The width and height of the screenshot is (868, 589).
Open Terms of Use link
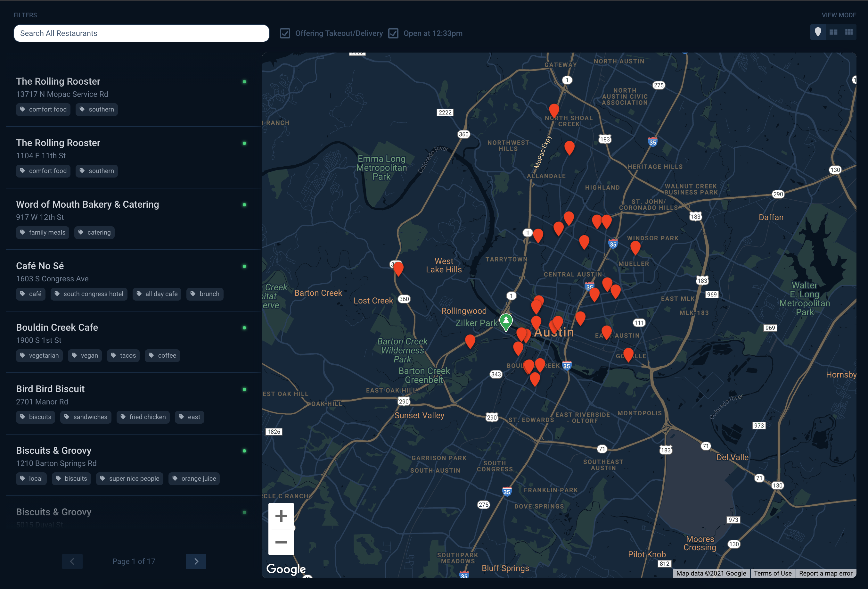pyautogui.click(x=772, y=573)
